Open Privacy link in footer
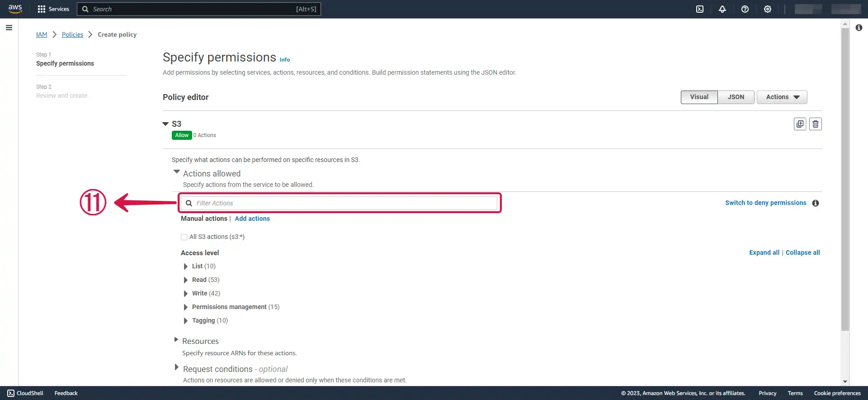The height and width of the screenshot is (400, 868). tap(768, 393)
